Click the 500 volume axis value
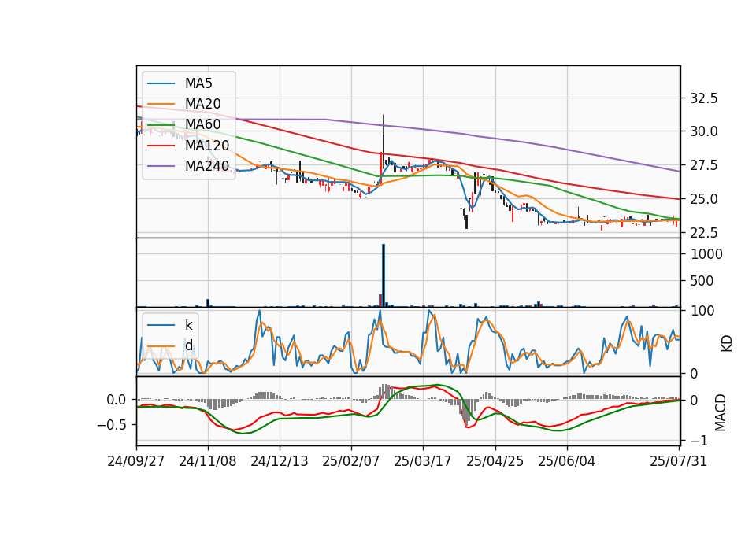Image resolution: width=756 pixels, height=543 pixels. click(702, 281)
